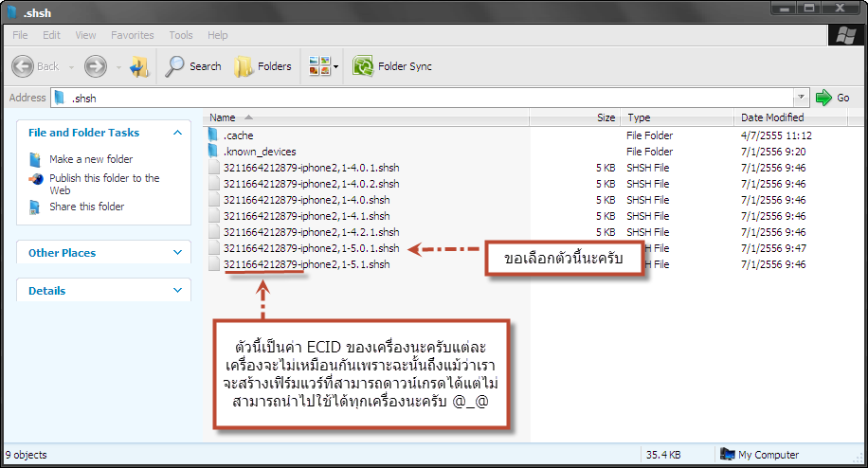Select the .known_devices folder
Screen dimensions: 868x468
click(259, 152)
